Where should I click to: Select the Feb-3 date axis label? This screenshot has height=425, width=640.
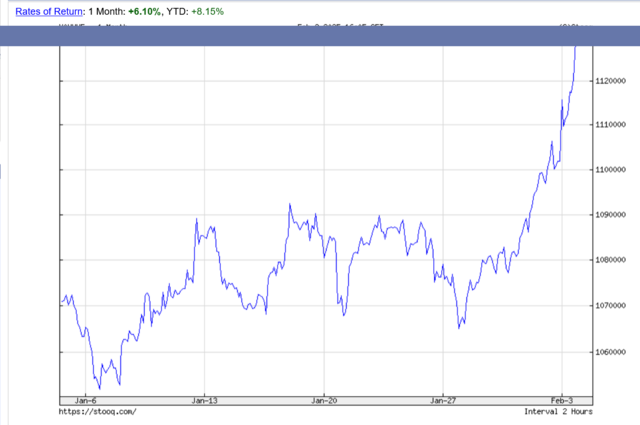click(562, 400)
